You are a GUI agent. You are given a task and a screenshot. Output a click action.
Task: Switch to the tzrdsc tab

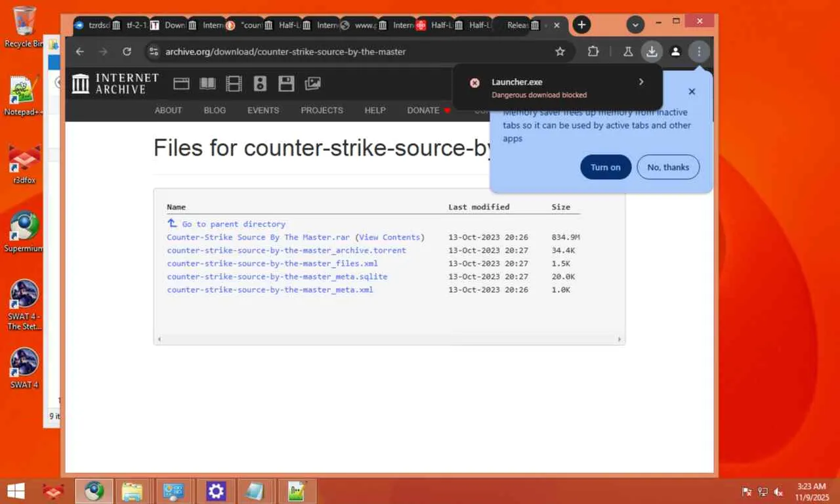[92, 25]
